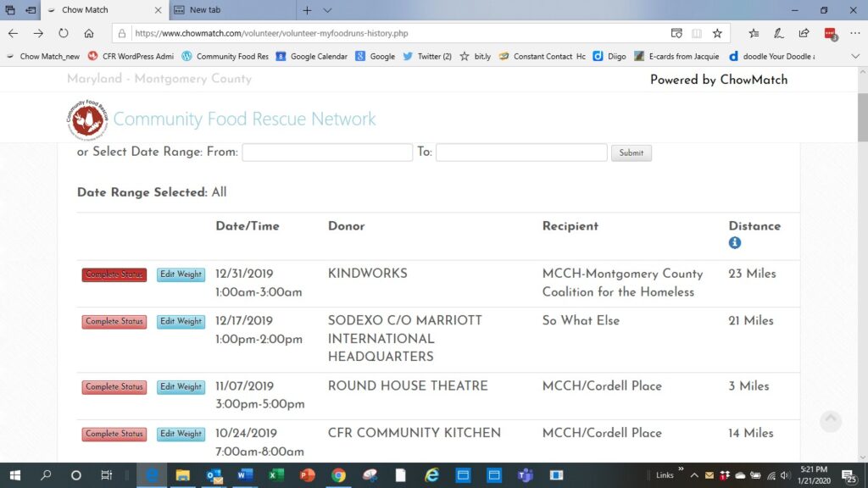Show more favorites bar items
The image size is (868, 488).
pyautogui.click(x=855, y=57)
